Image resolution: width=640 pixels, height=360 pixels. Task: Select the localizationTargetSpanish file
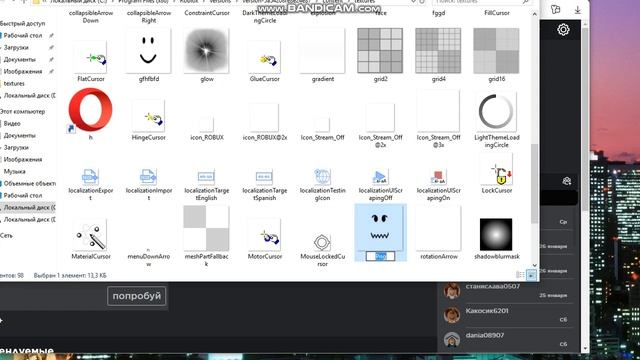(x=264, y=176)
